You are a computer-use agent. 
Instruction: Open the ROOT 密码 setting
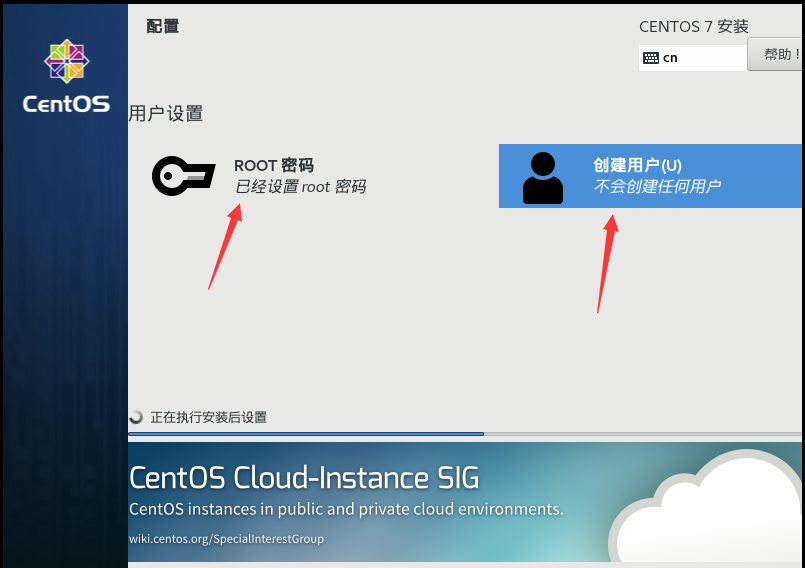tap(259, 176)
